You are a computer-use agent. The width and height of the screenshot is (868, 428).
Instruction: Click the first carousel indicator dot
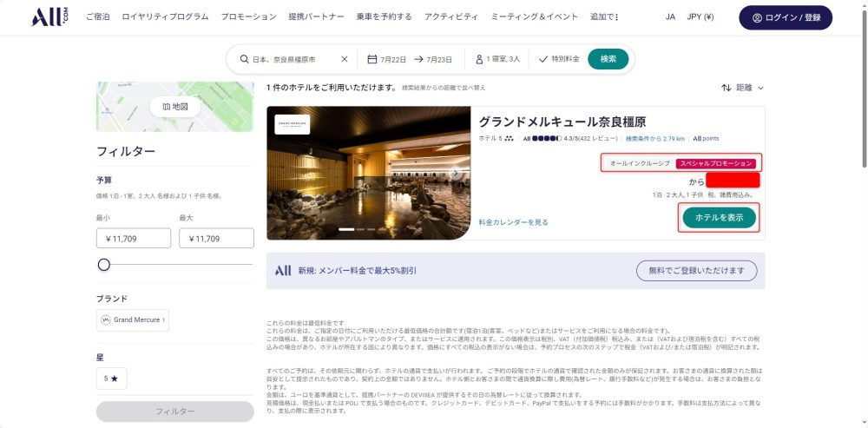pos(346,229)
